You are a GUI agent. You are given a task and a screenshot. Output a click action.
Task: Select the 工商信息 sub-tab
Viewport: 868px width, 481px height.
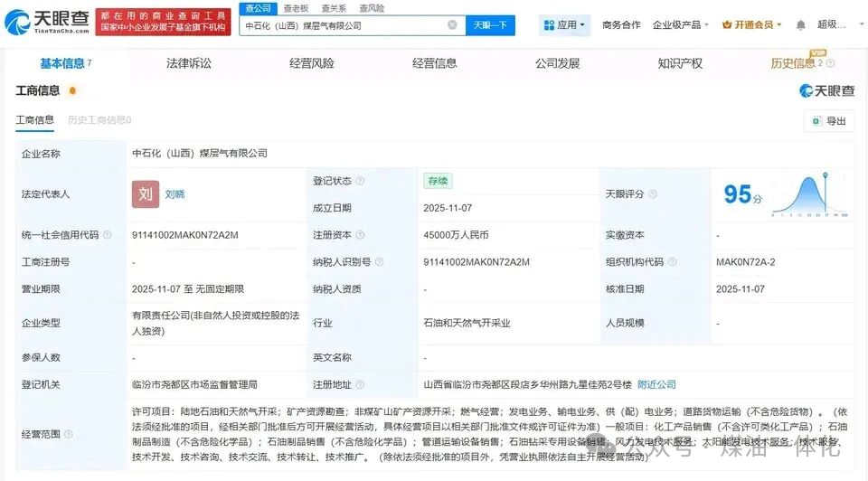35,120
